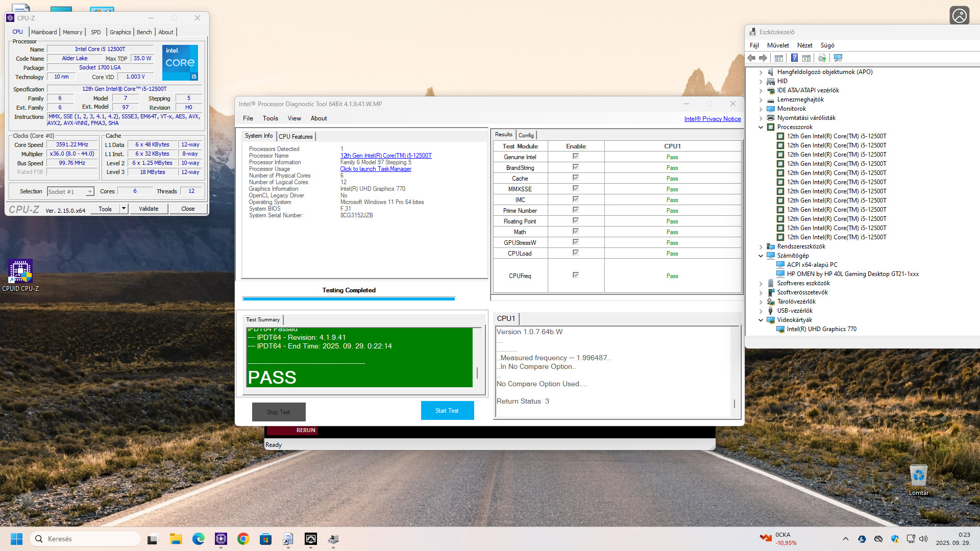
Task: Open Google Chrome from the taskbar
Action: tap(243, 539)
